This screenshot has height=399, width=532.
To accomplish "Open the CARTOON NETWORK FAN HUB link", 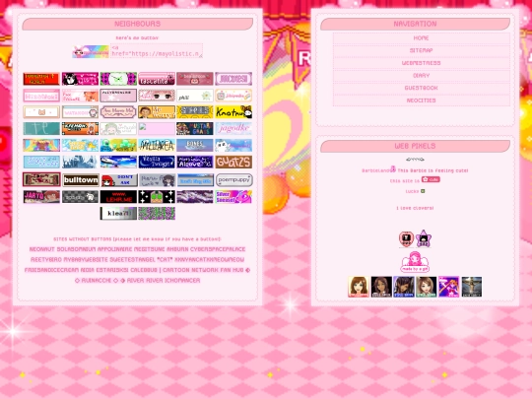I will click(x=203, y=270).
